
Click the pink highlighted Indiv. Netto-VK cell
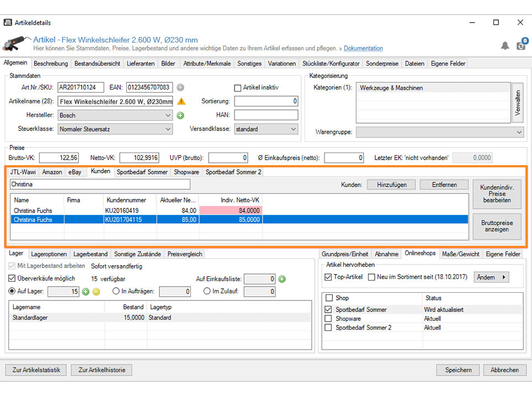(231, 210)
